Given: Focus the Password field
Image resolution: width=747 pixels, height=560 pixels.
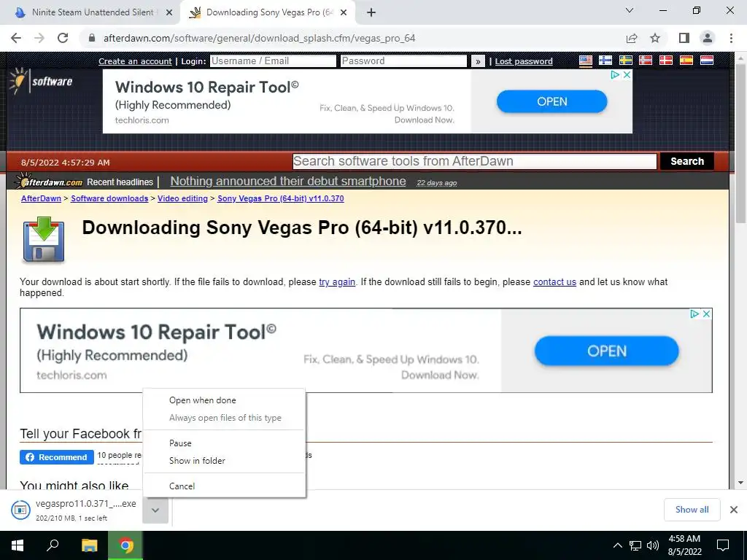Looking at the screenshot, I should coord(403,61).
